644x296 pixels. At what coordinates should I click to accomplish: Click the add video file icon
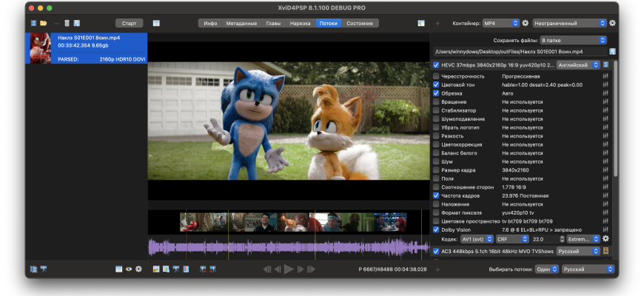(x=33, y=24)
